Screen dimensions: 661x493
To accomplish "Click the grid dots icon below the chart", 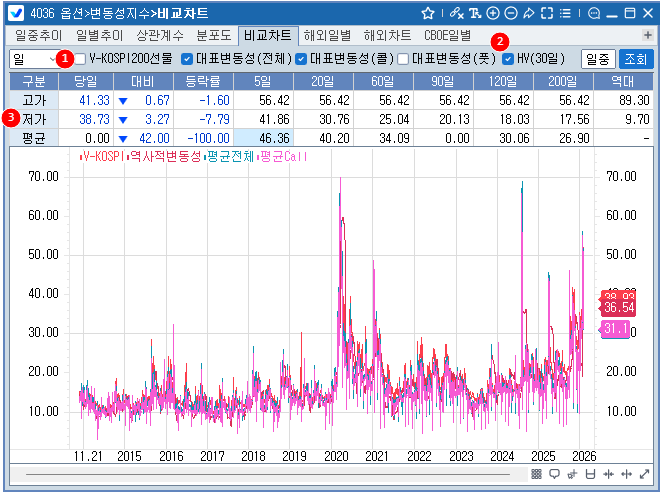I will point(537,474).
